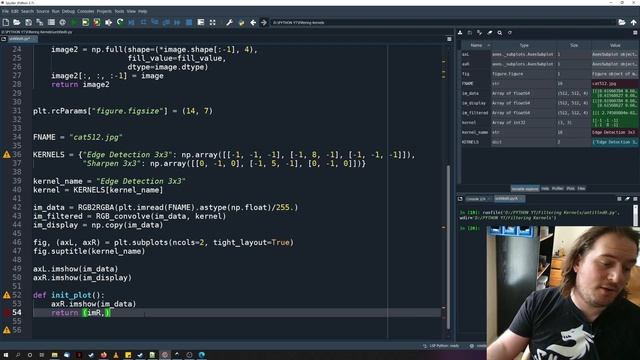
Task: Open the Source menu
Action: (x=43, y=11)
